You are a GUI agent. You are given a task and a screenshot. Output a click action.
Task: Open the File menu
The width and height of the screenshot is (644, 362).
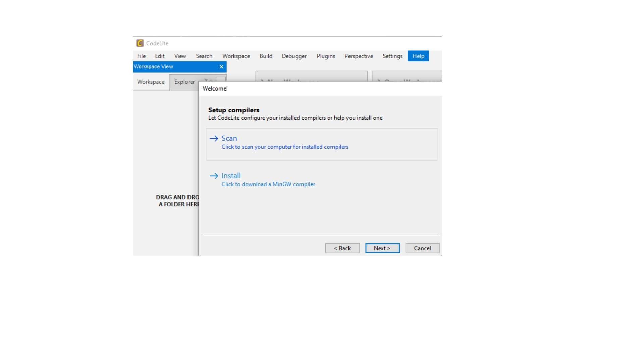[x=141, y=56]
